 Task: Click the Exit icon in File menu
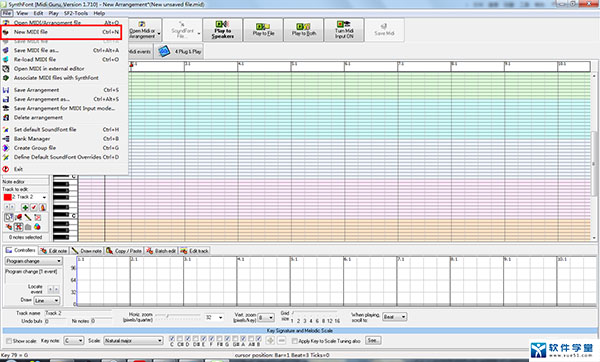coord(6,169)
